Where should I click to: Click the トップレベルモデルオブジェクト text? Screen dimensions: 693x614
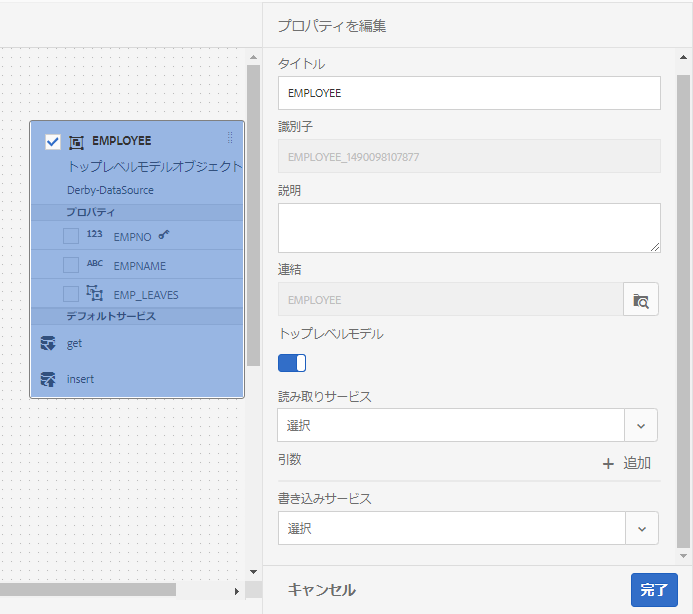155,166
